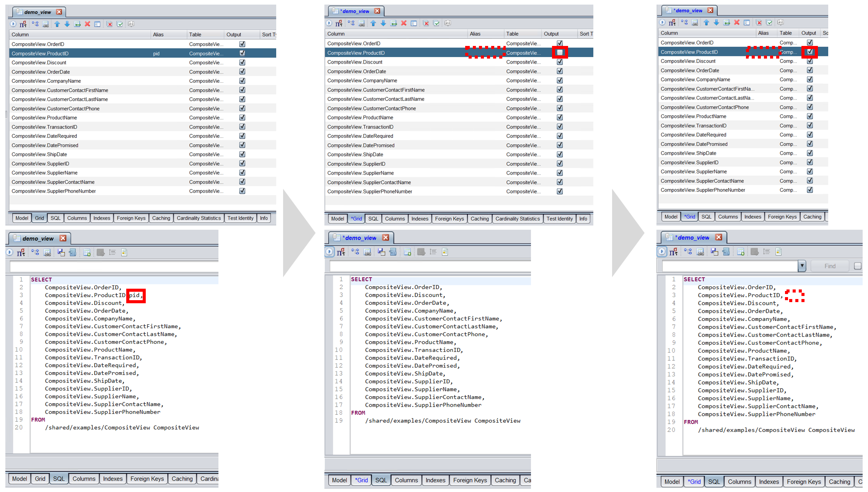Click the Find button
868x492 pixels.
click(x=830, y=266)
